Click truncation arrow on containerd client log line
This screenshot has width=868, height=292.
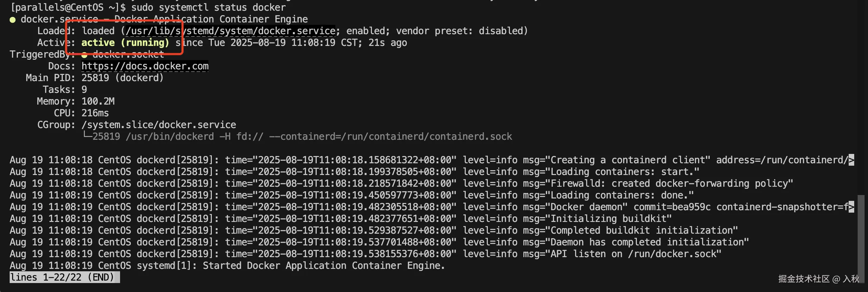(x=851, y=160)
